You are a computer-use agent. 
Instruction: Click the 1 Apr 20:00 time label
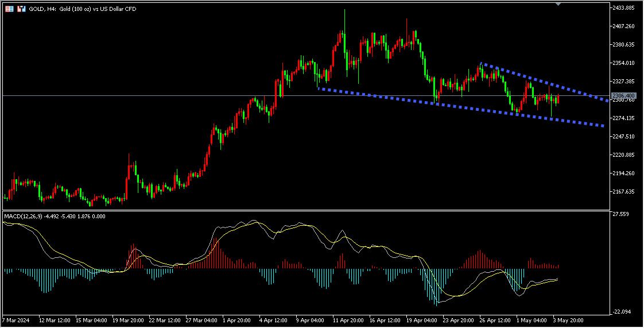click(x=237, y=319)
